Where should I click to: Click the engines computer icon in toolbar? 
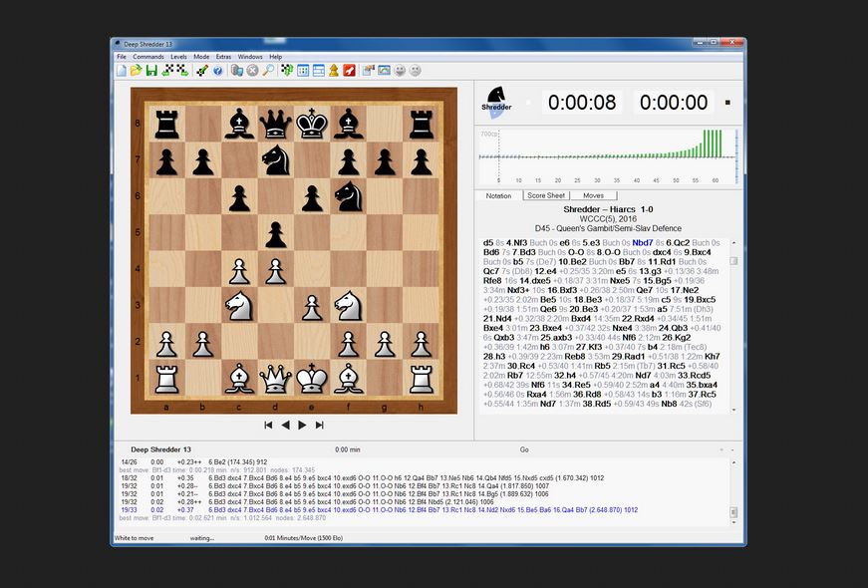coord(237,71)
